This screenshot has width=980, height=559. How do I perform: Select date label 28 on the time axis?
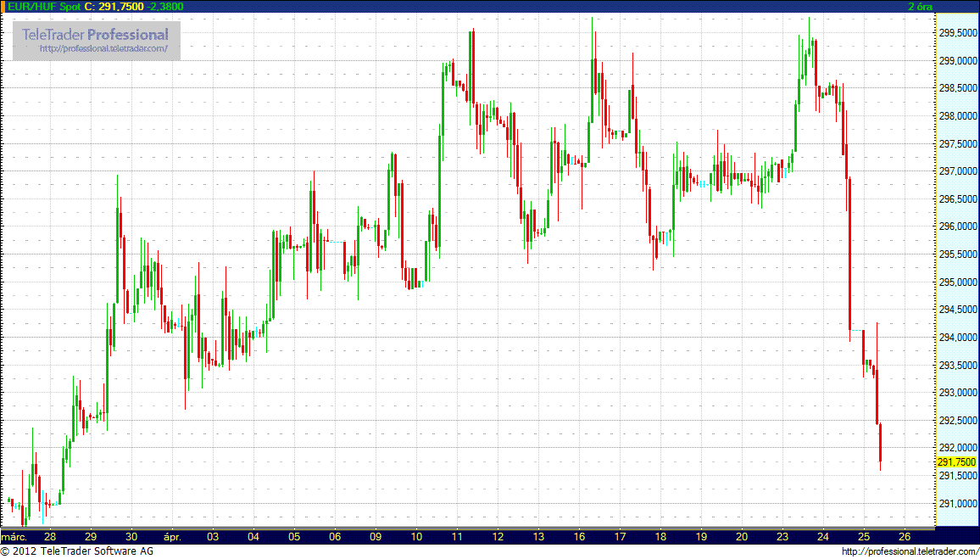[50, 537]
